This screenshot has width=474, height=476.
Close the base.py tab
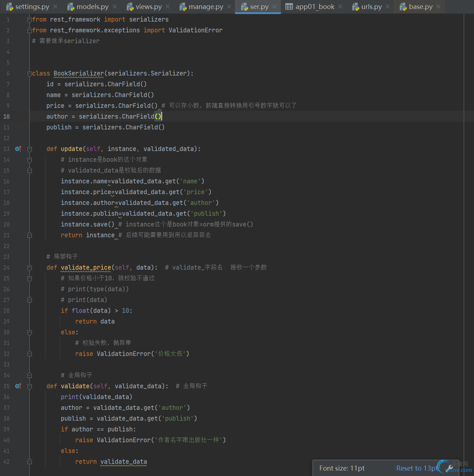[x=438, y=6]
